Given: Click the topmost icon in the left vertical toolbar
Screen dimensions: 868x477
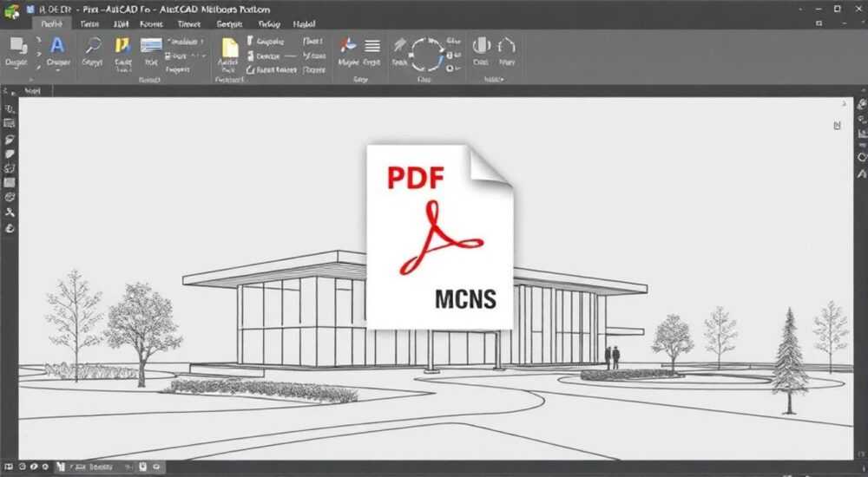Looking at the screenshot, I should (x=10, y=109).
